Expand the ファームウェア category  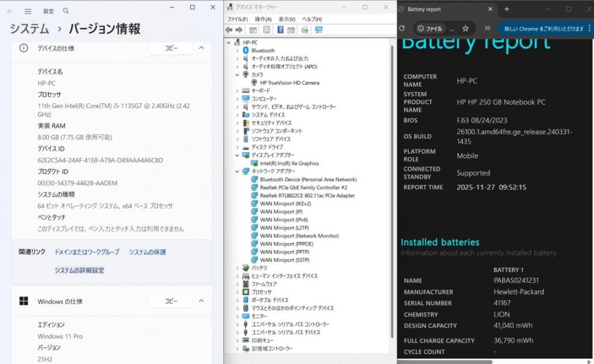click(x=237, y=284)
